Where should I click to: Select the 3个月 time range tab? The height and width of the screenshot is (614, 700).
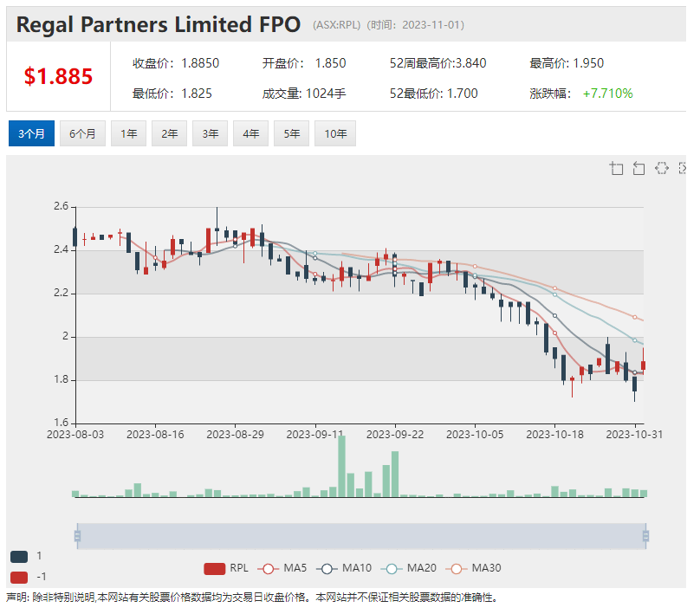pos(31,133)
